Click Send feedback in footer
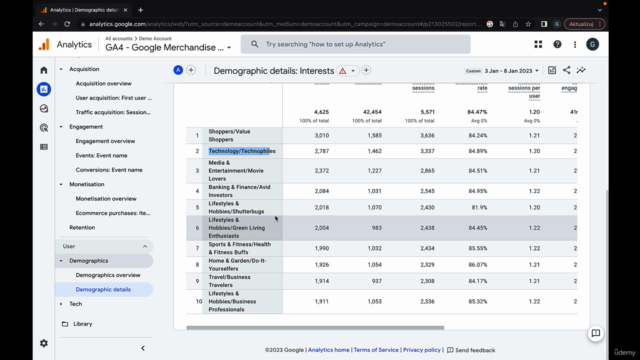Screen dimensions: 640x360 click(471, 350)
